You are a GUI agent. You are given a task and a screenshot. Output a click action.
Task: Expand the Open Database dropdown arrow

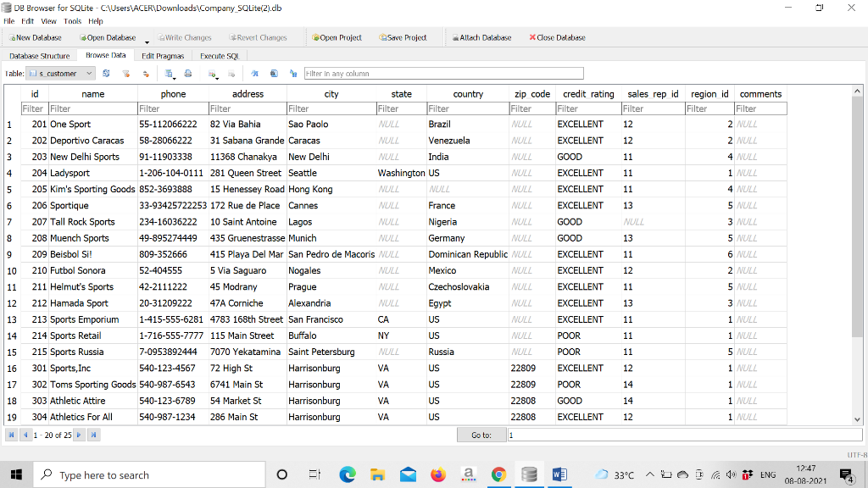(x=147, y=40)
